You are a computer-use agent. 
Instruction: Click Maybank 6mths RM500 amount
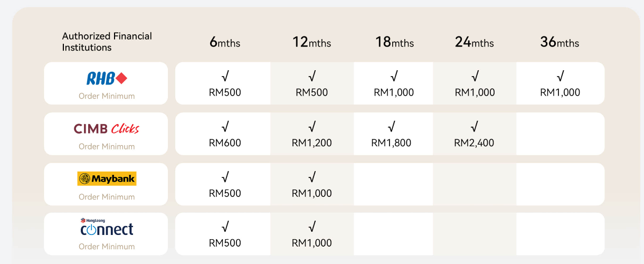click(x=225, y=193)
